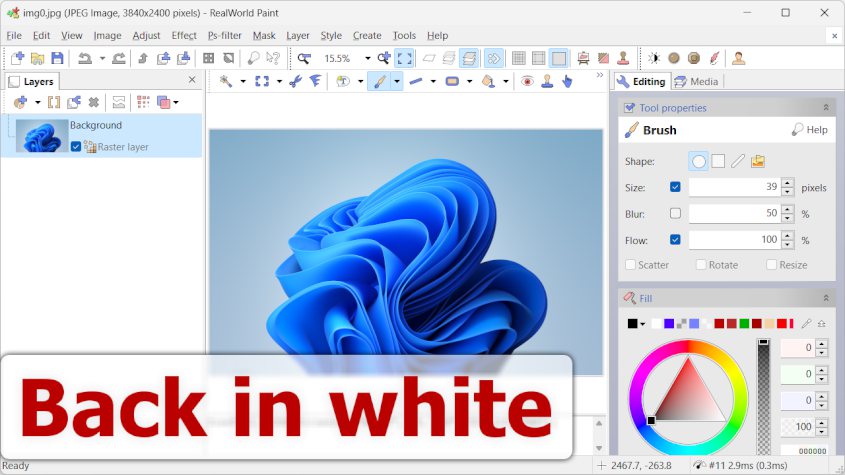The height and width of the screenshot is (475, 845).
Task: Collapse the Fill panel
Action: (826, 298)
